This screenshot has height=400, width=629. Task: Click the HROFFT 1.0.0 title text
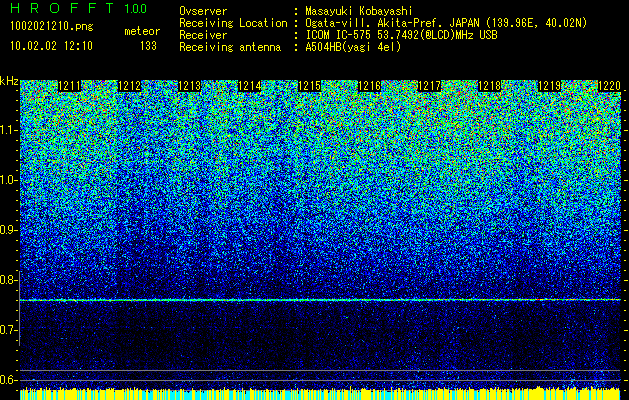click(79, 8)
